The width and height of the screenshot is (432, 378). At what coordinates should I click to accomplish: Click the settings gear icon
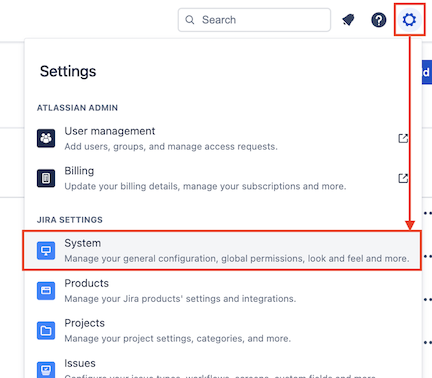(x=409, y=20)
